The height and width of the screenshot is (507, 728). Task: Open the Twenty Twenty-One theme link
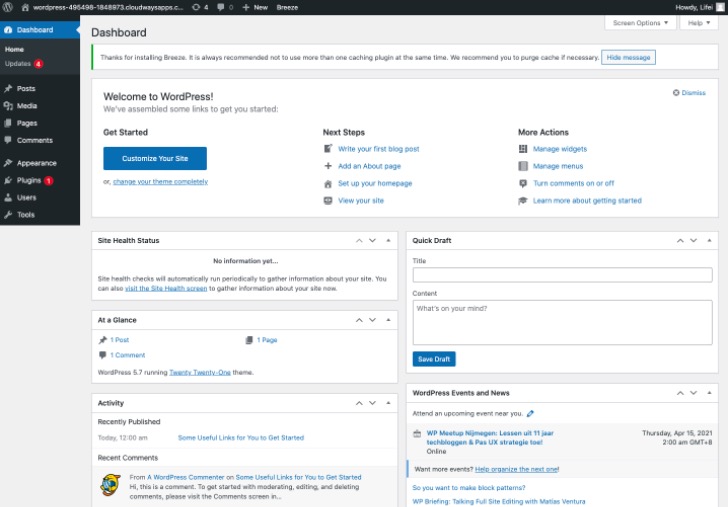pyautogui.click(x=200, y=372)
